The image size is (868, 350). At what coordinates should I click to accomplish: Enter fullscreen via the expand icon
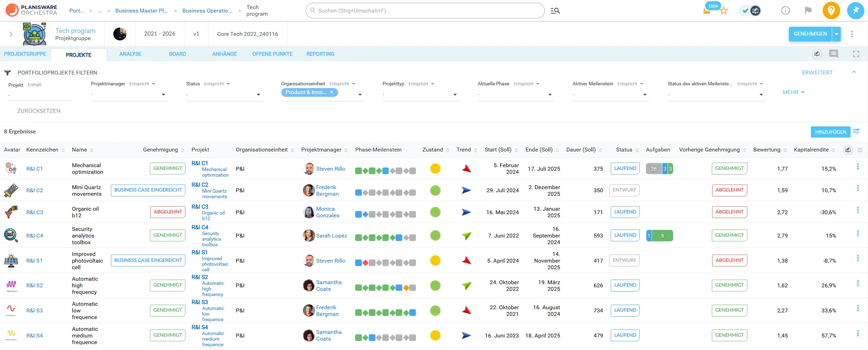[x=856, y=54]
